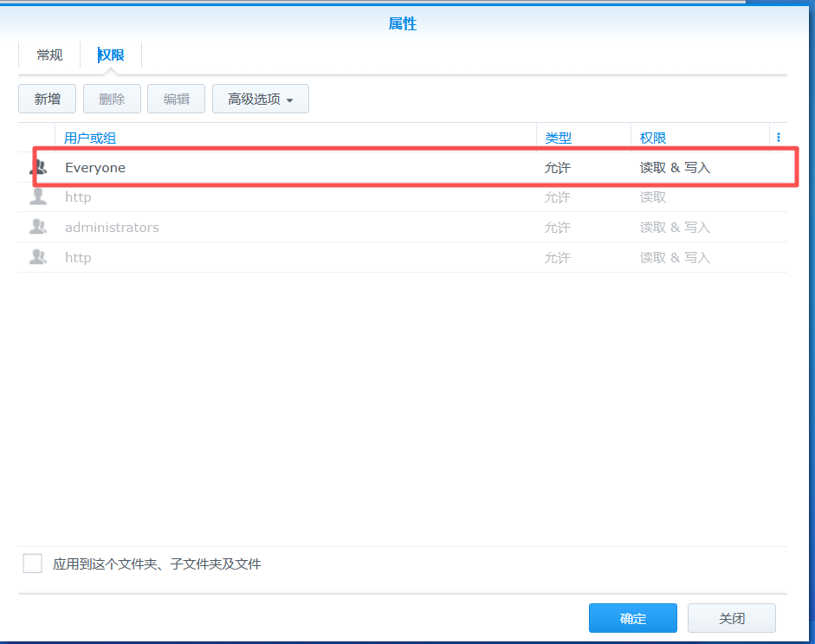Click the 编辑 button
The height and width of the screenshot is (644, 815).
point(176,99)
